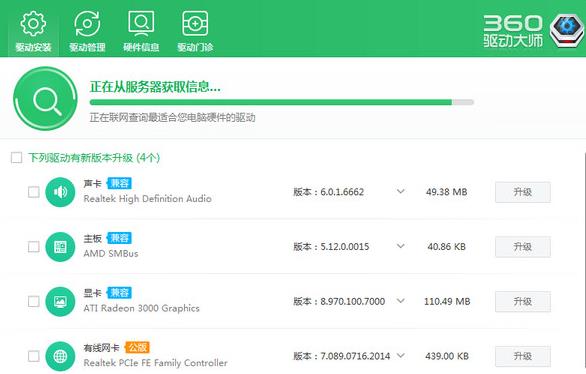Click the graphics card display icon
Viewport: 586px width, 374px height.
60,302
